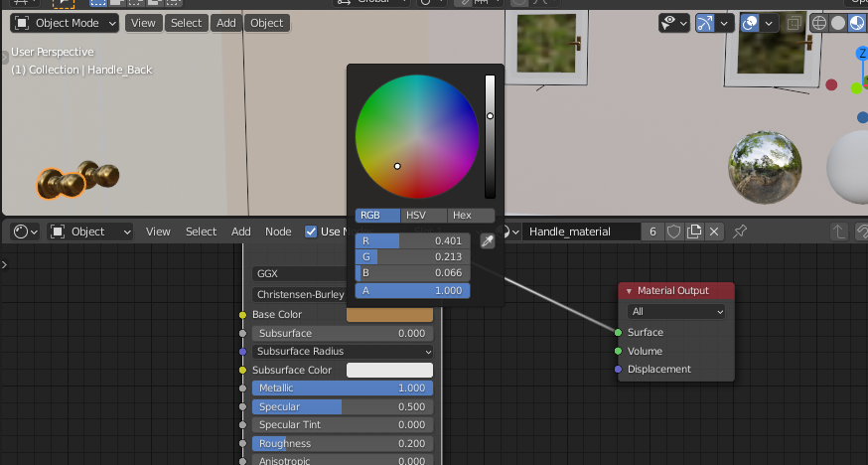
Task: Create a new material copy icon
Action: [x=694, y=232]
